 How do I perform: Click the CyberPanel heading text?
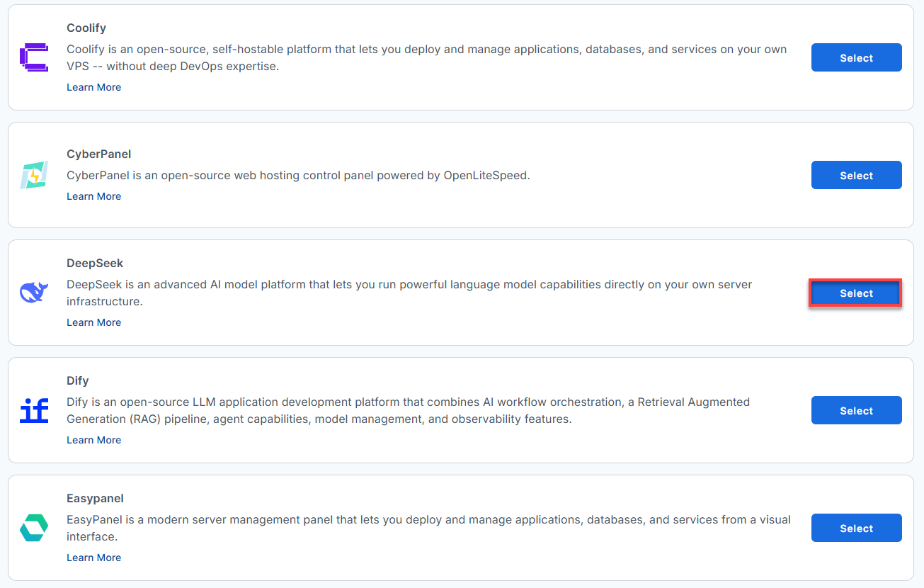point(99,154)
